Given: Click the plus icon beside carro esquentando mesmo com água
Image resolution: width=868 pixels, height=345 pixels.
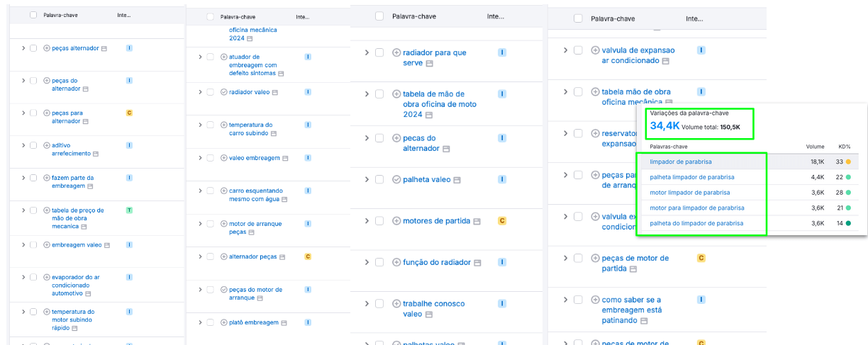Looking at the screenshot, I should [224, 191].
